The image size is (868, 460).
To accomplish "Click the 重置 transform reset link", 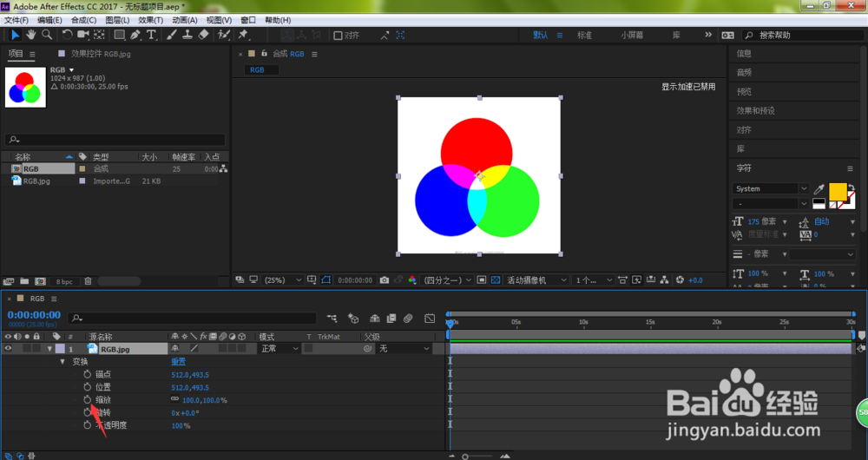I will click(x=178, y=361).
